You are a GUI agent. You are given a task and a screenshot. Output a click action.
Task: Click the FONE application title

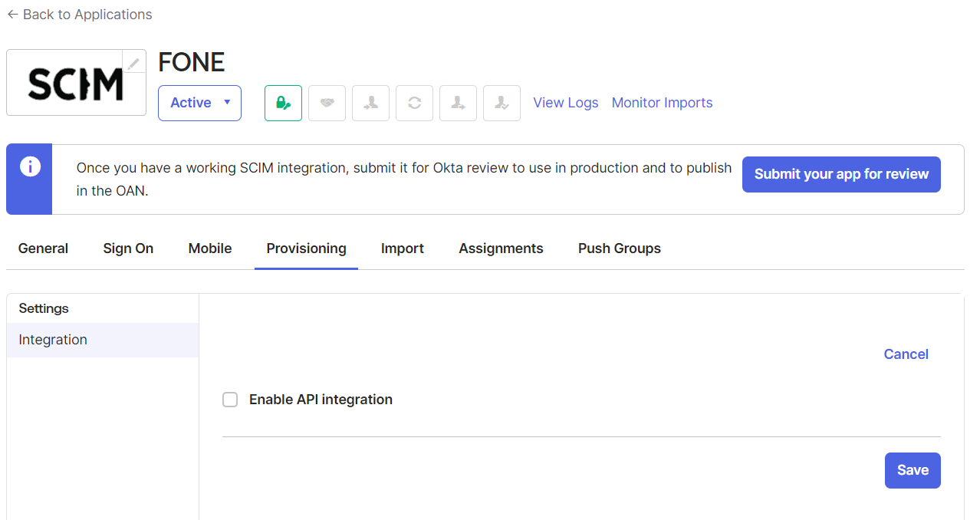pos(192,62)
